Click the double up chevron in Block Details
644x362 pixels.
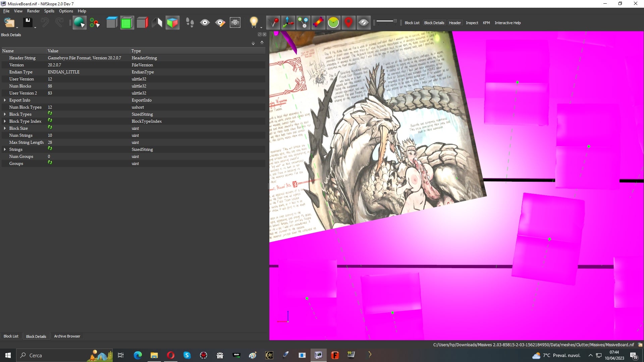(x=262, y=43)
